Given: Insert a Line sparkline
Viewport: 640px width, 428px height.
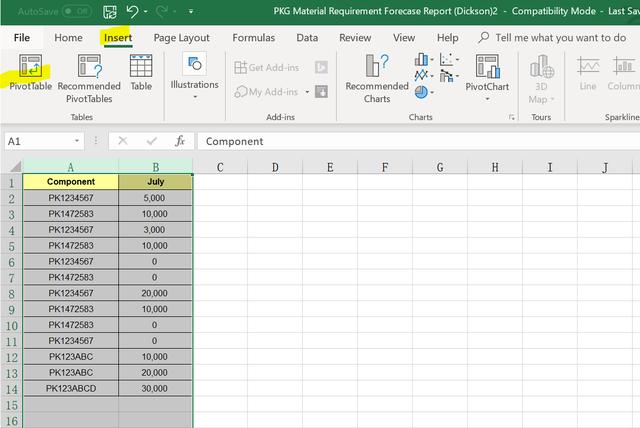Looking at the screenshot, I should point(588,72).
